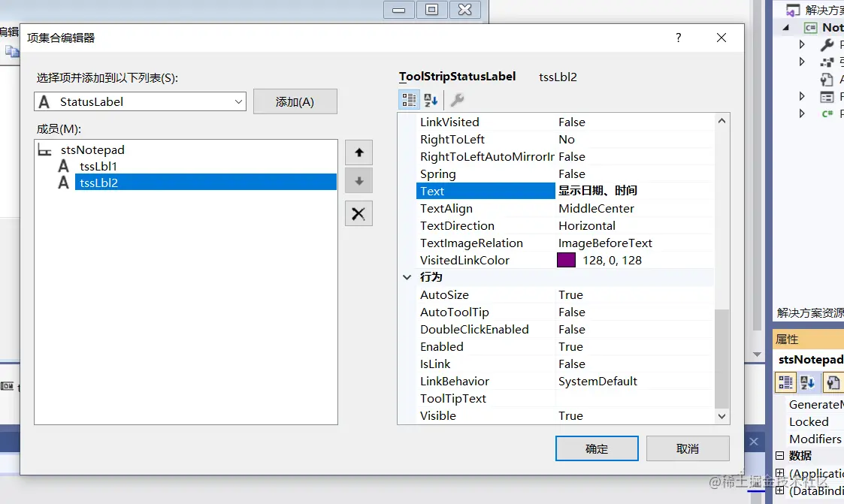844x504 pixels.
Task: Click the Property Pages icon in the Properties panel
Action: click(833, 382)
